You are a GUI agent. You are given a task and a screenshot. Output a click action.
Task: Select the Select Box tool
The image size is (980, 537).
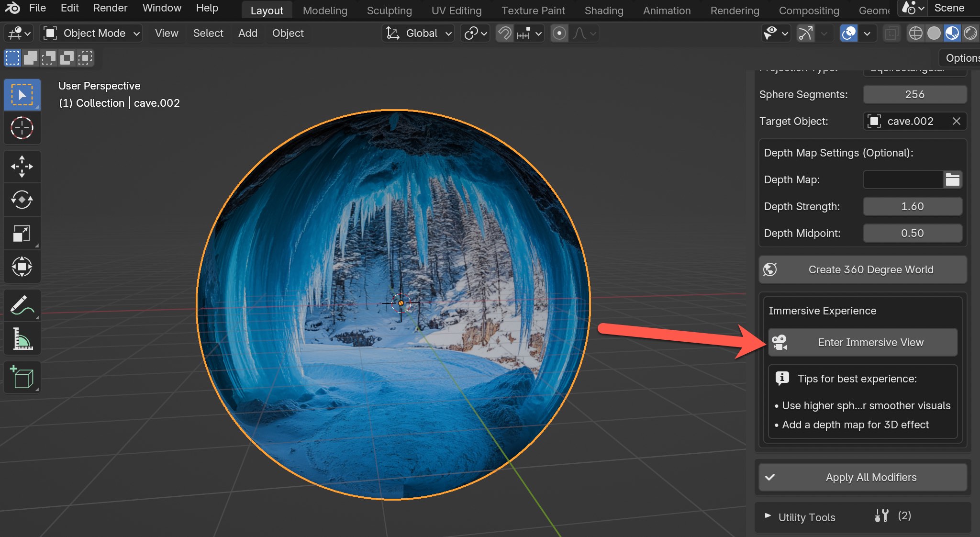[22, 95]
